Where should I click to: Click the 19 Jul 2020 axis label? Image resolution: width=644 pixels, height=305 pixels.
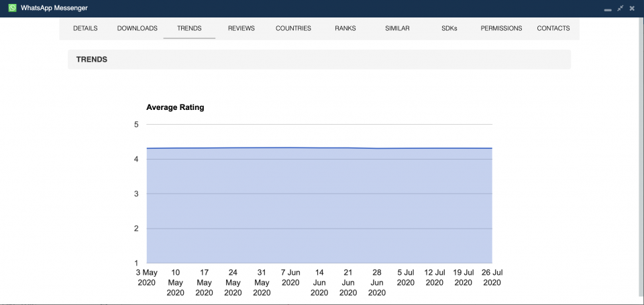pos(464,278)
